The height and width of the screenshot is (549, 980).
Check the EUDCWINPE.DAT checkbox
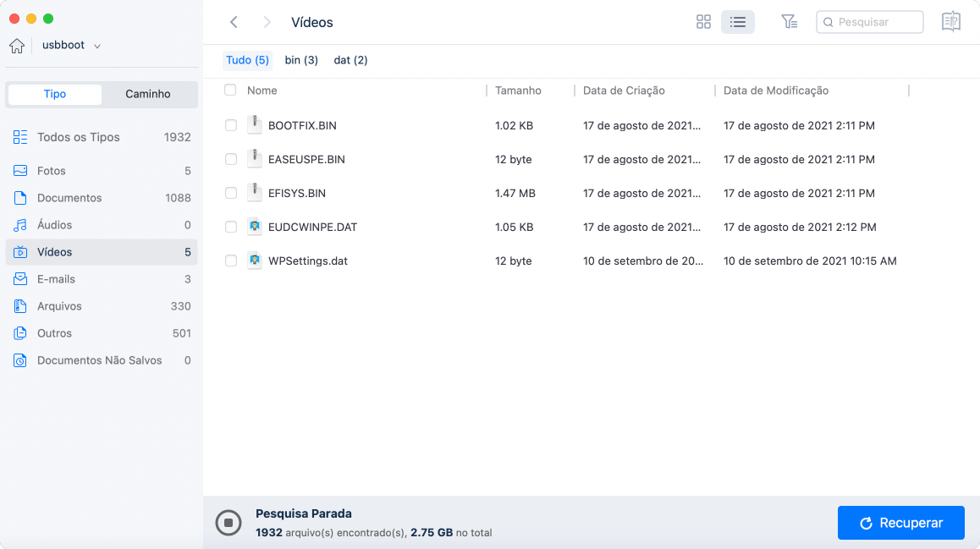pyautogui.click(x=231, y=227)
